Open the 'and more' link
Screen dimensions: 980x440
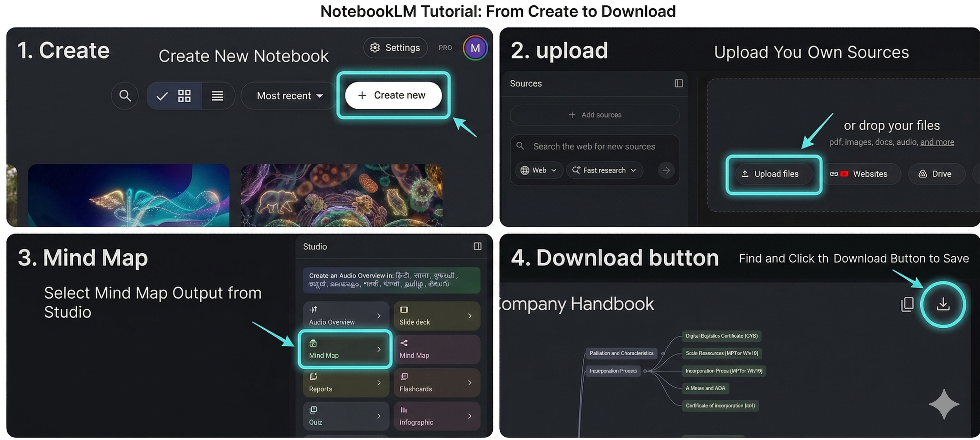point(937,142)
